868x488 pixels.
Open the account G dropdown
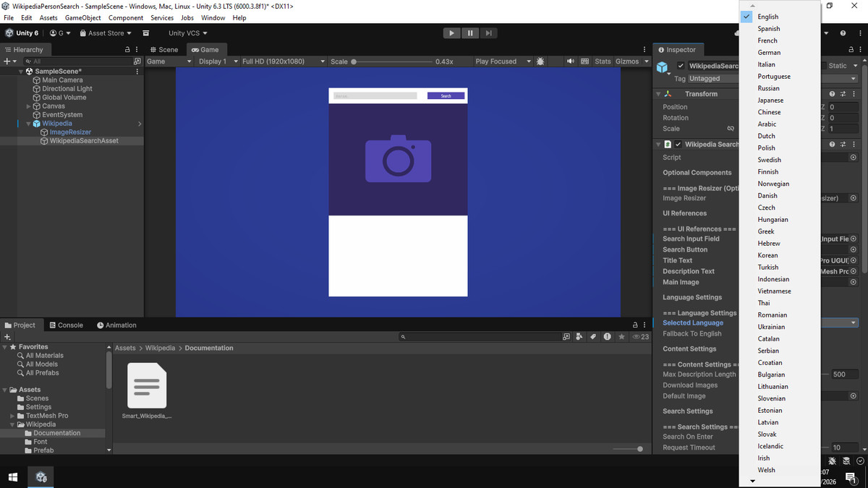coord(60,33)
